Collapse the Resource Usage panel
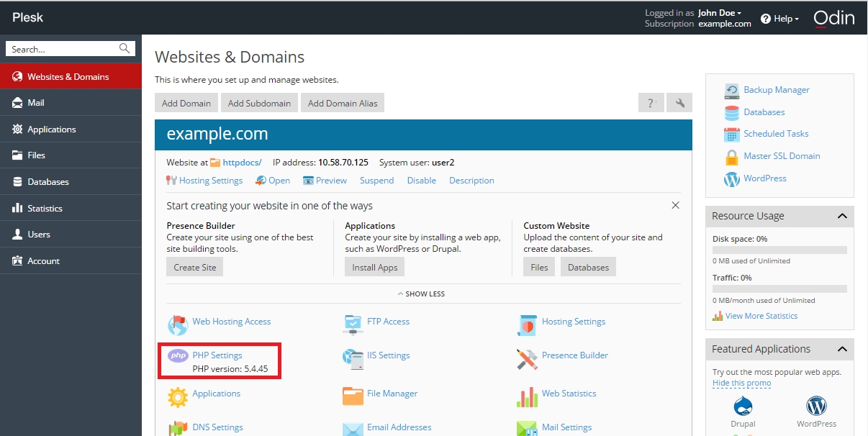 point(842,216)
